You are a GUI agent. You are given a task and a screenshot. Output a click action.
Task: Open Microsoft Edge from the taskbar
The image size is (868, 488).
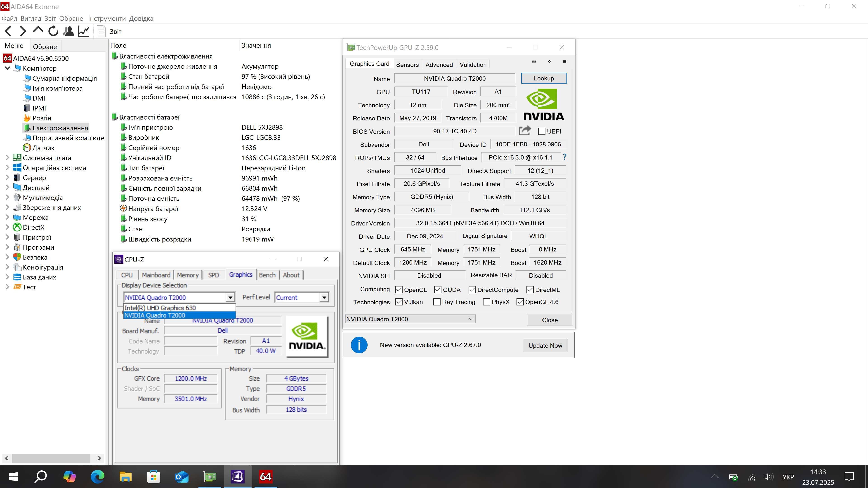coord(97,476)
